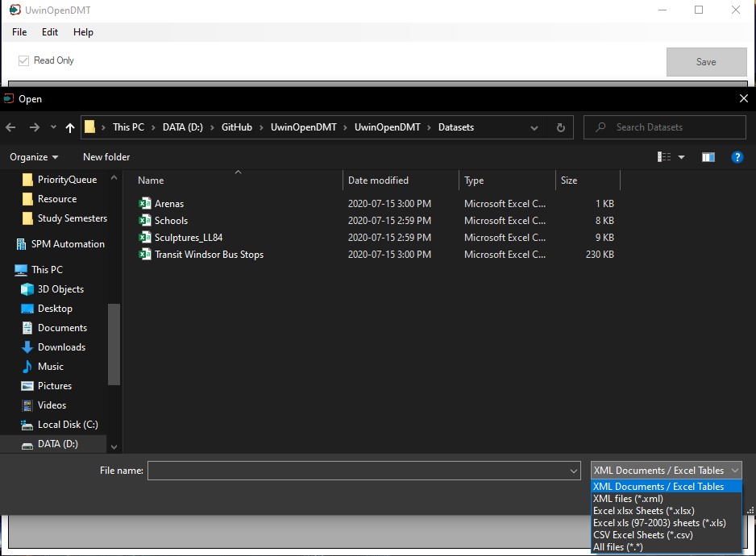756x556 pixels.
Task: Select Transit Windsor Bus Stops file icon
Action: (144, 254)
